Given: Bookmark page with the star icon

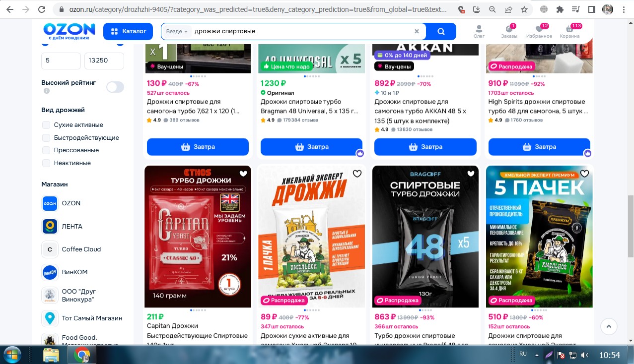Looking at the screenshot, I should pos(524,9).
